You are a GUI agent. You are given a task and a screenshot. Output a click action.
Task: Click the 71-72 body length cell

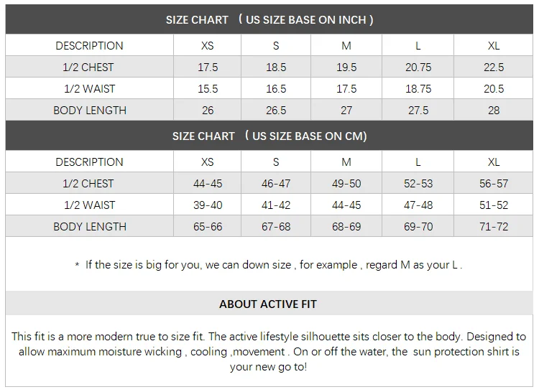pos(494,227)
